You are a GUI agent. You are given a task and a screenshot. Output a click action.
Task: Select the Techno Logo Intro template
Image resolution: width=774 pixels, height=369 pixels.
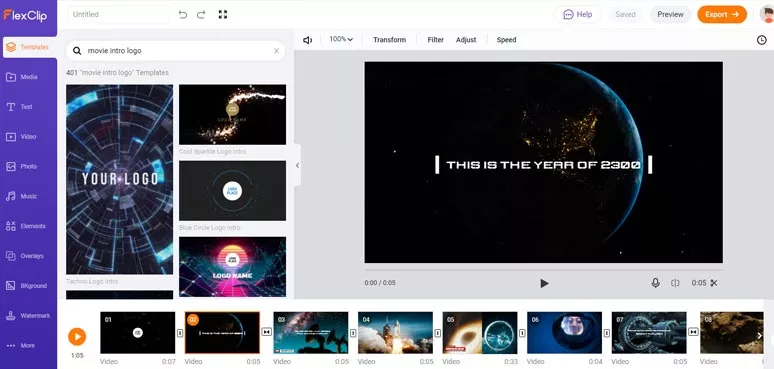point(119,180)
